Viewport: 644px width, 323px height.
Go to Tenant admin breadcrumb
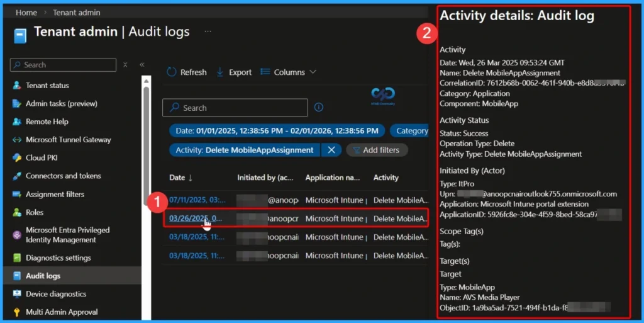(x=76, y=13)
